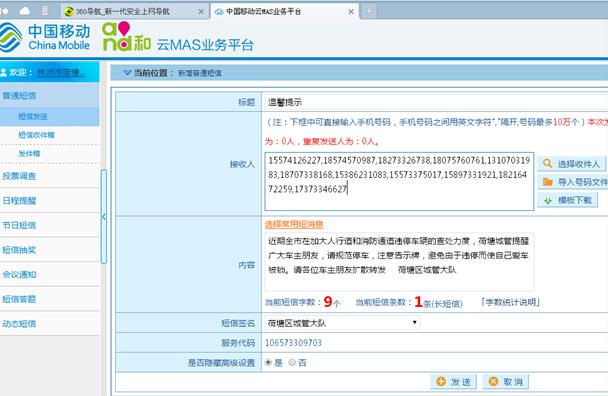Viewport: 608px width, 396px height.
Task: Open the 投票调查 menu
Action: [50, 176]
